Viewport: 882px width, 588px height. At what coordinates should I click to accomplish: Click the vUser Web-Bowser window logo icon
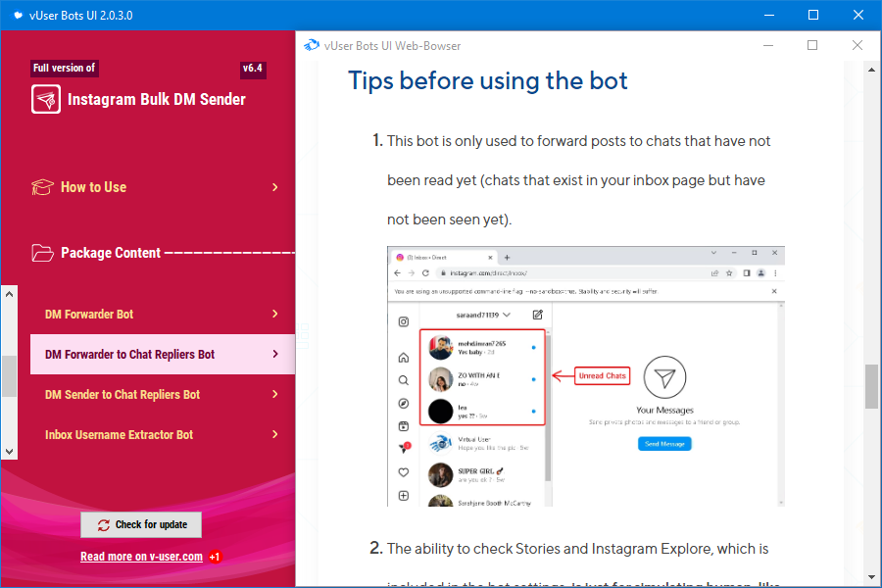[311, 46]
